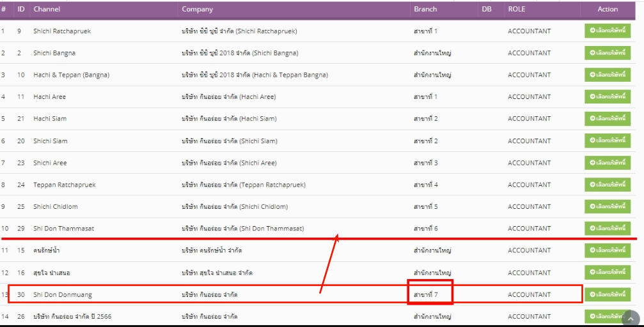Select channel text สุขใจ นำเสนอ
644x327 pixels.
tap(52, 273)
